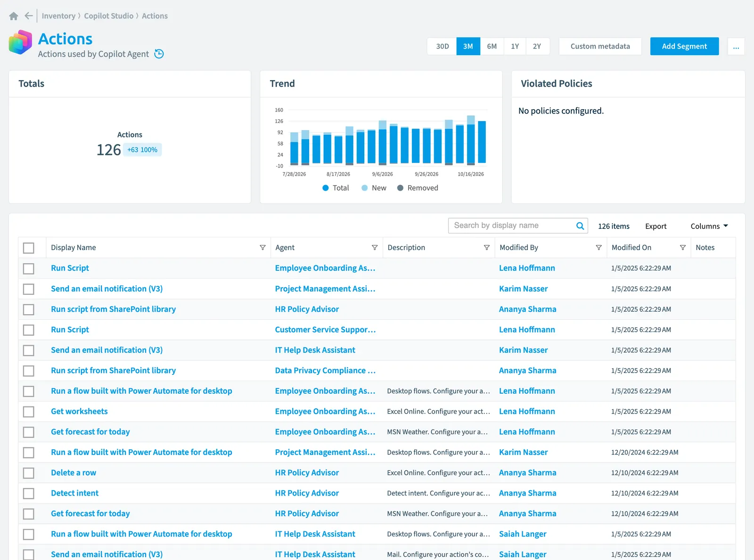
Task: Open filter on Modified On column
Action: point(682,248)
